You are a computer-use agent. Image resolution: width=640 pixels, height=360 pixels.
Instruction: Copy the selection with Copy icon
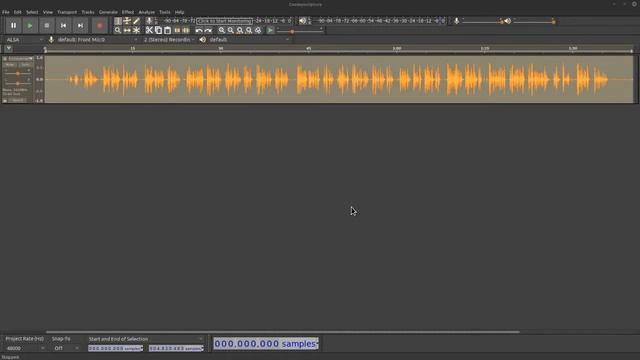click(x=158, y=30)
